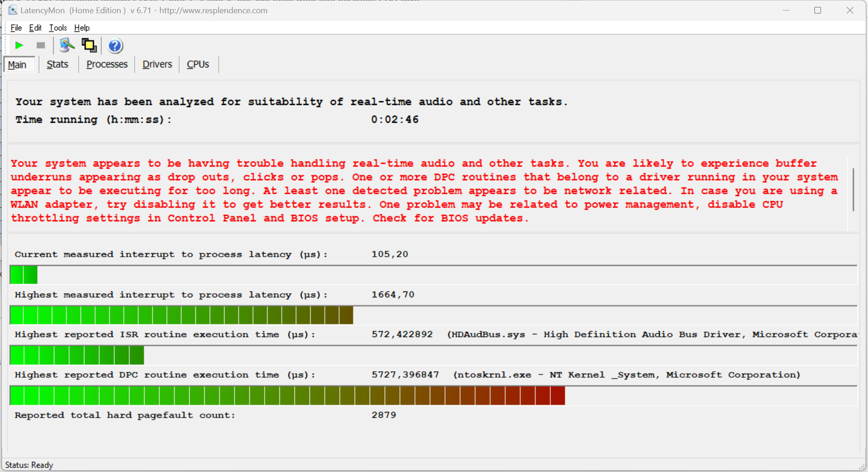
Task: Open the Help menu
Action: click(x=82, y=28)
